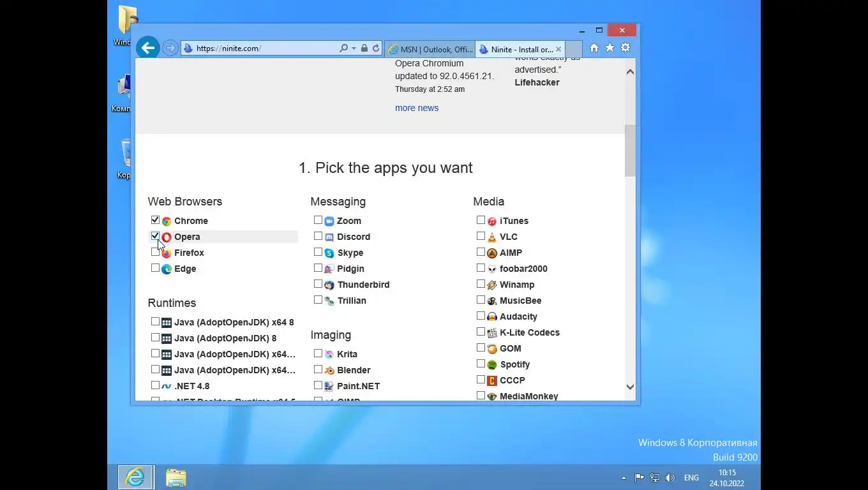868x490 pixels.
Task: Switch the ENG input language indicator
Action: [691, 478]
